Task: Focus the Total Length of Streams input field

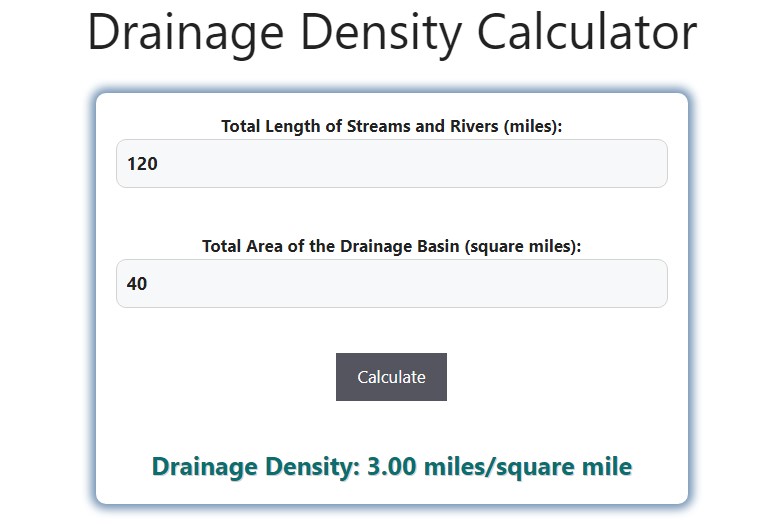Action: (392, 164)
